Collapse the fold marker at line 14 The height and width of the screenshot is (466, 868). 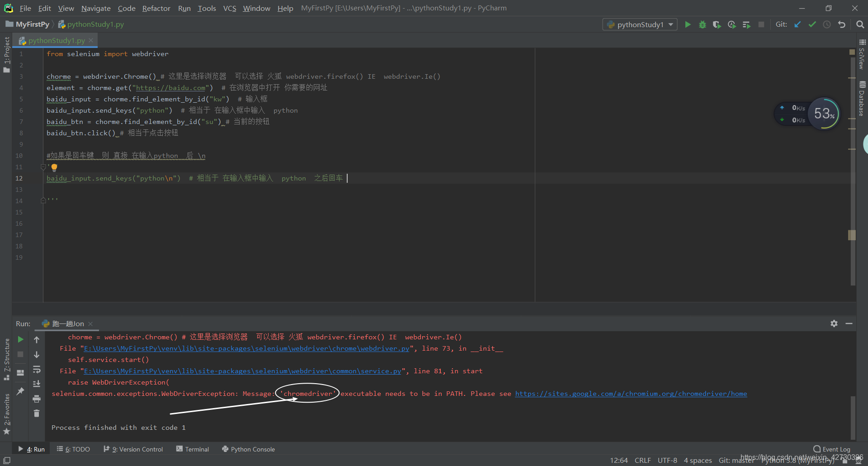pos(43,200)
